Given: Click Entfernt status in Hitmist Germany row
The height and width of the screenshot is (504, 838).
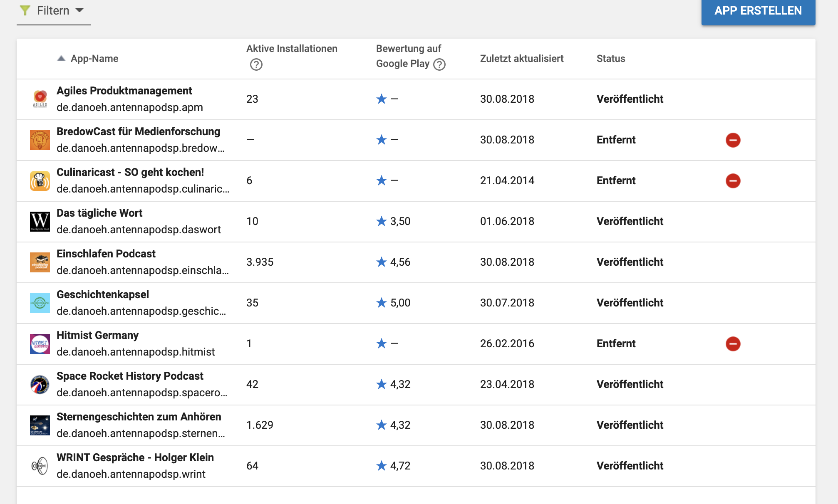Looking at the screenshot, I should tap(616, 343).
